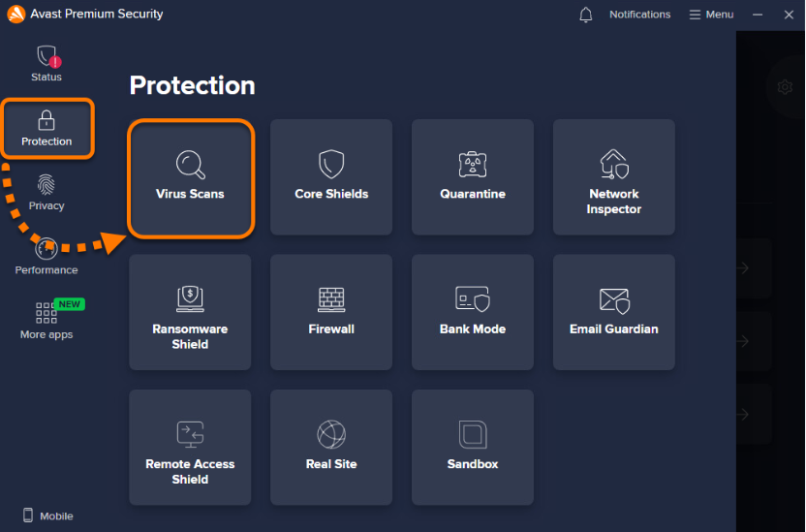806x532 pixels.
Task: Click the Mobile link at bottom
Action: coord(48,516)
